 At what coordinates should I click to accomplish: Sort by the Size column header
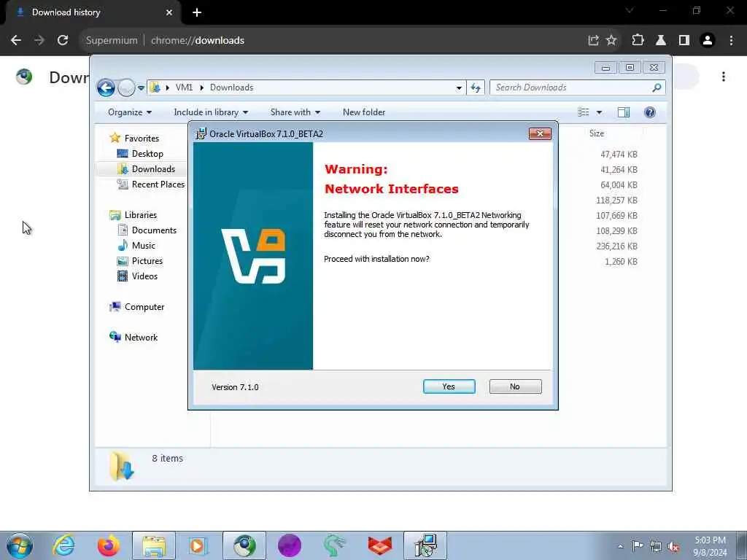[597, 133]
